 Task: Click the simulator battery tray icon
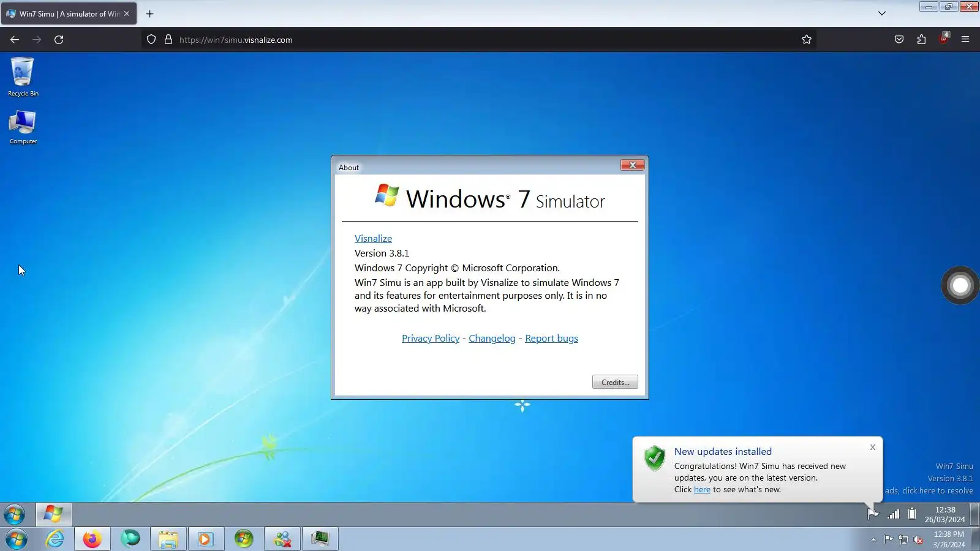click(x=912, y=514)
